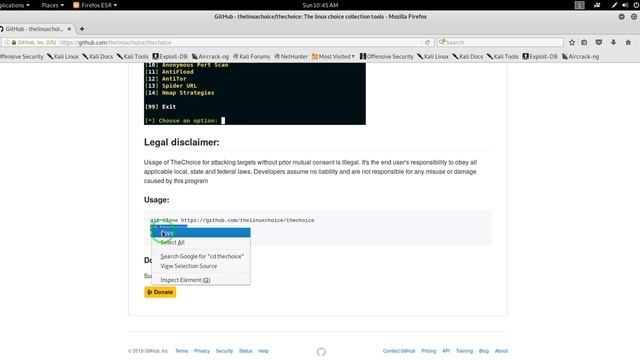Focus the github.com URL address field
This screenshot has width=640, height=360.
tap(241, 42)
